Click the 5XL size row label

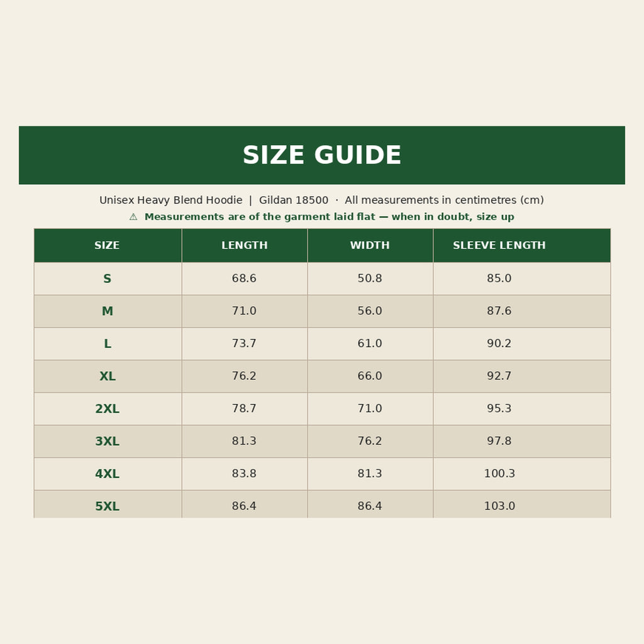click(107, 506)
